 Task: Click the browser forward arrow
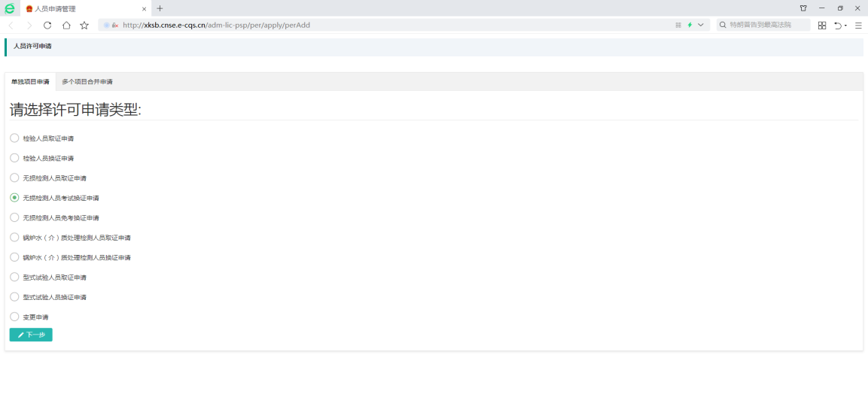point(29,26)
